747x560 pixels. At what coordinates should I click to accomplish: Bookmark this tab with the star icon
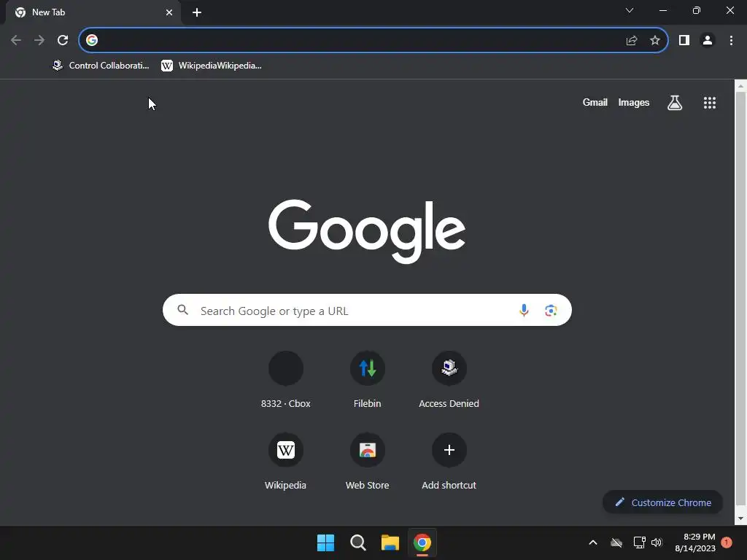[x=655, y=41]
